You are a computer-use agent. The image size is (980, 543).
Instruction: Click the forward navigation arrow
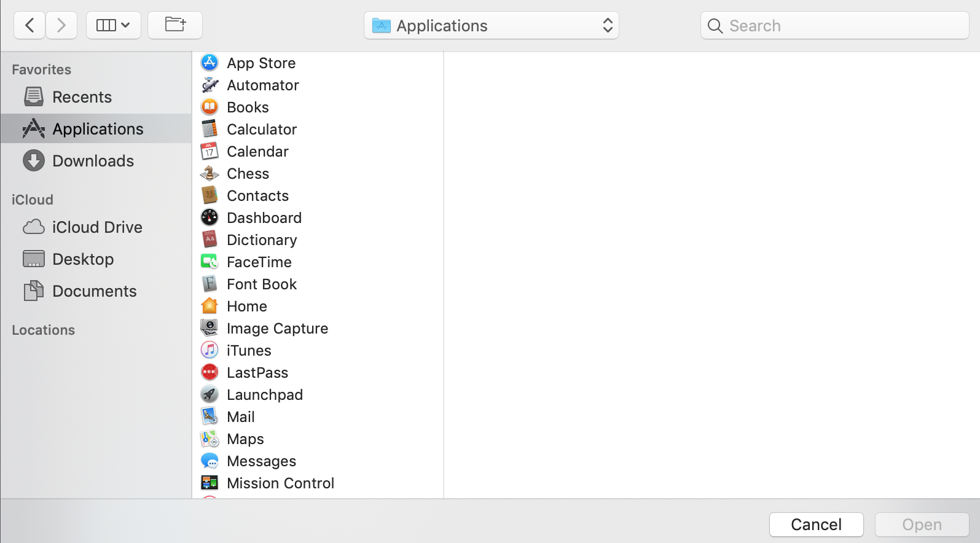tap(61, 25)
